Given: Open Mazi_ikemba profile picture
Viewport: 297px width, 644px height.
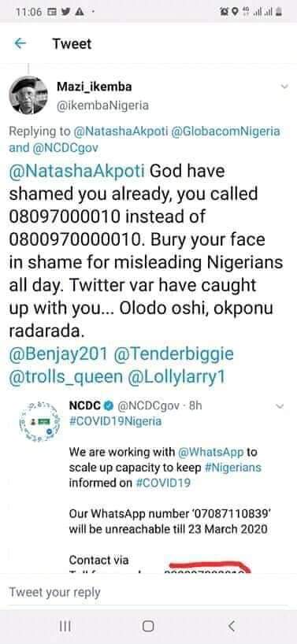Looking at the screenshot, I should tap(28, 95).
